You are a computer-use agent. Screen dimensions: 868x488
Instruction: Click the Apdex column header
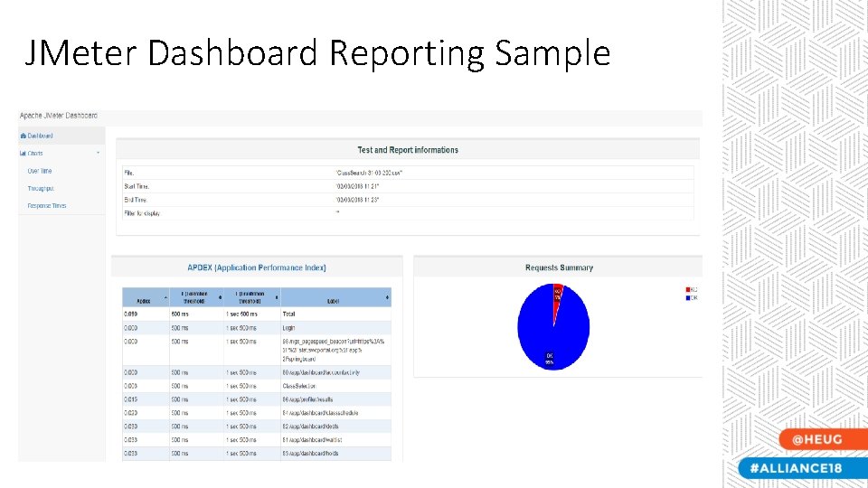tap(146, 297)
